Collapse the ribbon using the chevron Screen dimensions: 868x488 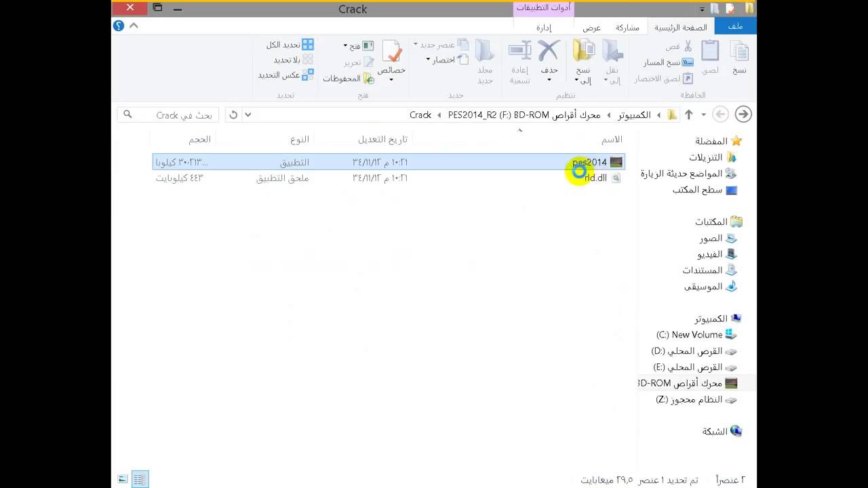click(134, 26)
